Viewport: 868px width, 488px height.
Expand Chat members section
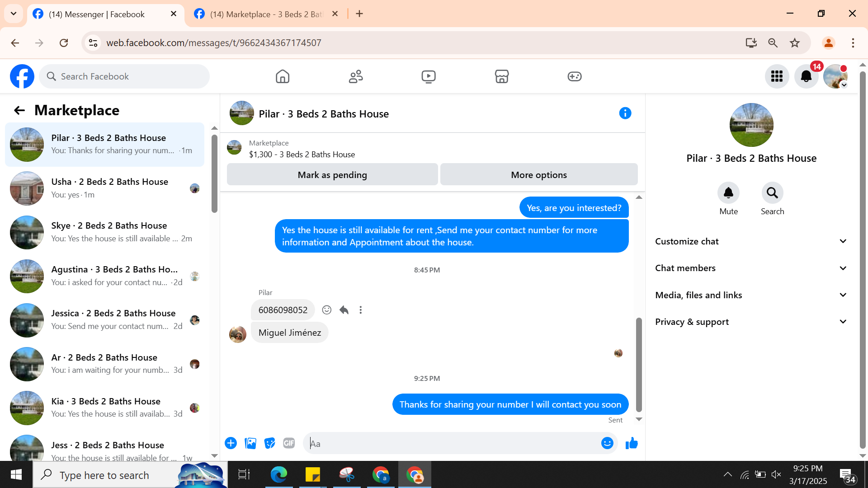[x=751, y=268]
